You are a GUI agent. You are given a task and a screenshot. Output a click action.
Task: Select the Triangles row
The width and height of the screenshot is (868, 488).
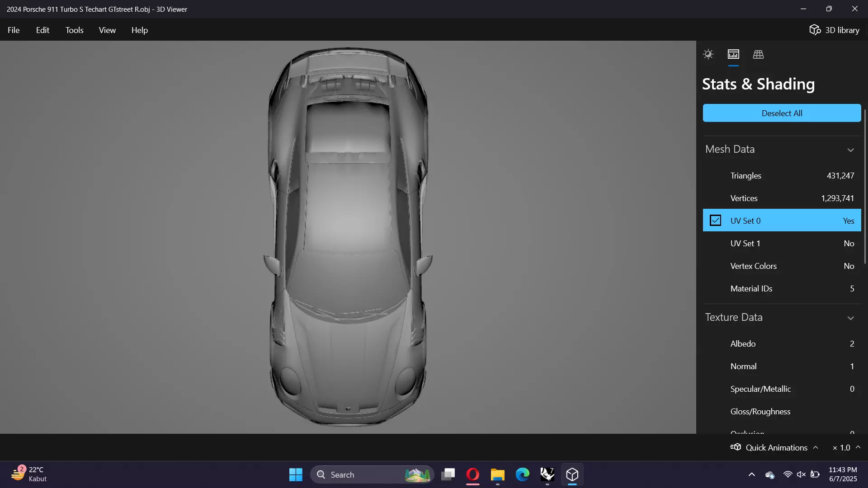point(782,175)
